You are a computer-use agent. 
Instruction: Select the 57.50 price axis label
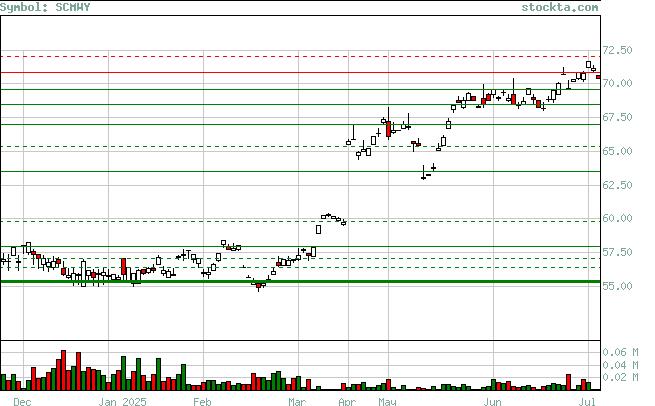coord(617,252)
